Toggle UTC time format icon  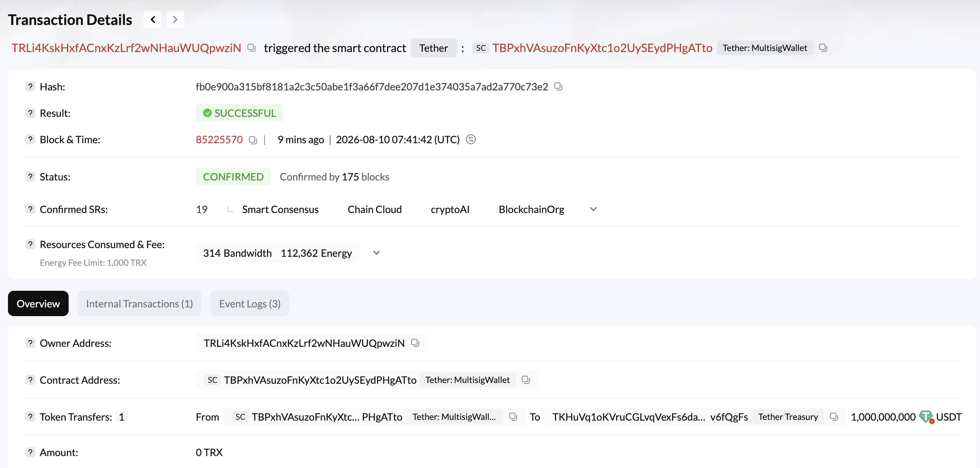(x=470, y=139)
